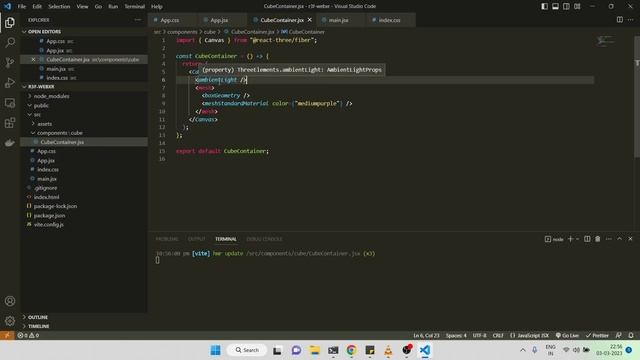The height and width of the screenshot is (360, 640).
Task: Open Run and Debug view
Action: point(10,82)
